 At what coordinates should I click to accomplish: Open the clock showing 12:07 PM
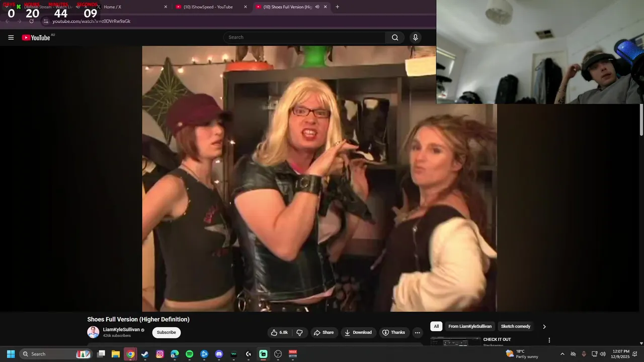click(x=621, y=354)
